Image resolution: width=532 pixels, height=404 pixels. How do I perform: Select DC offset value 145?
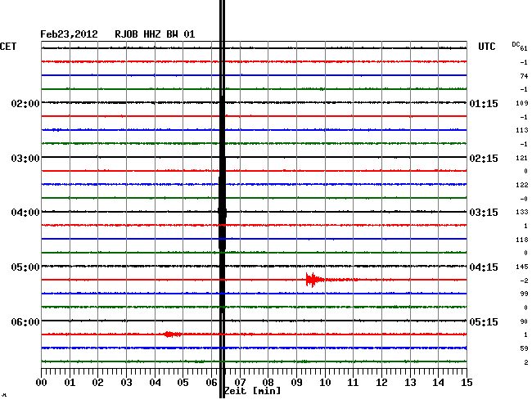coord(522,267)
